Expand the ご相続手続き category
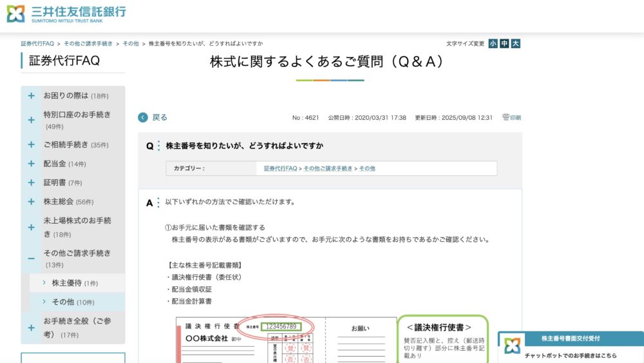 [31, 145]
